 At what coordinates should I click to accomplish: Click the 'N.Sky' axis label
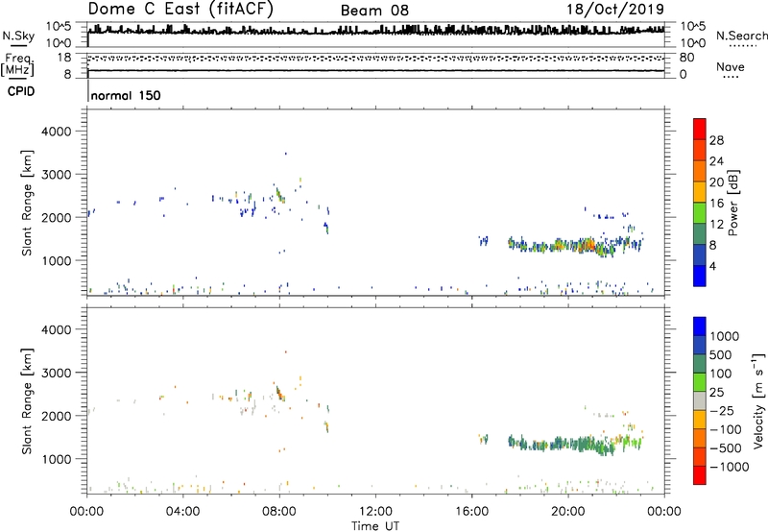[x=18, y=36]
